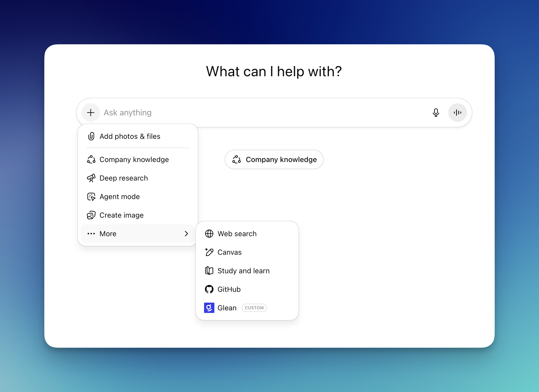Open voice mode with the waveform icon

click(x=457, y=113)
